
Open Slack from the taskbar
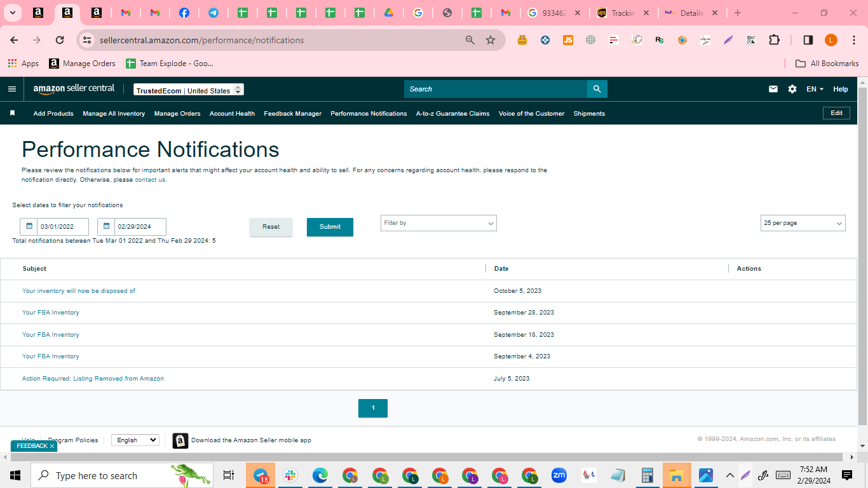[290, 475]
